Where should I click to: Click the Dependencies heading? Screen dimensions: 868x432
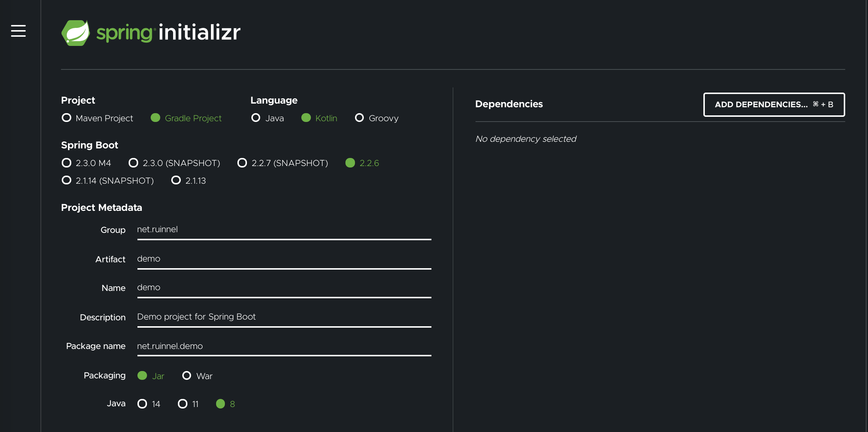point(509,104)
